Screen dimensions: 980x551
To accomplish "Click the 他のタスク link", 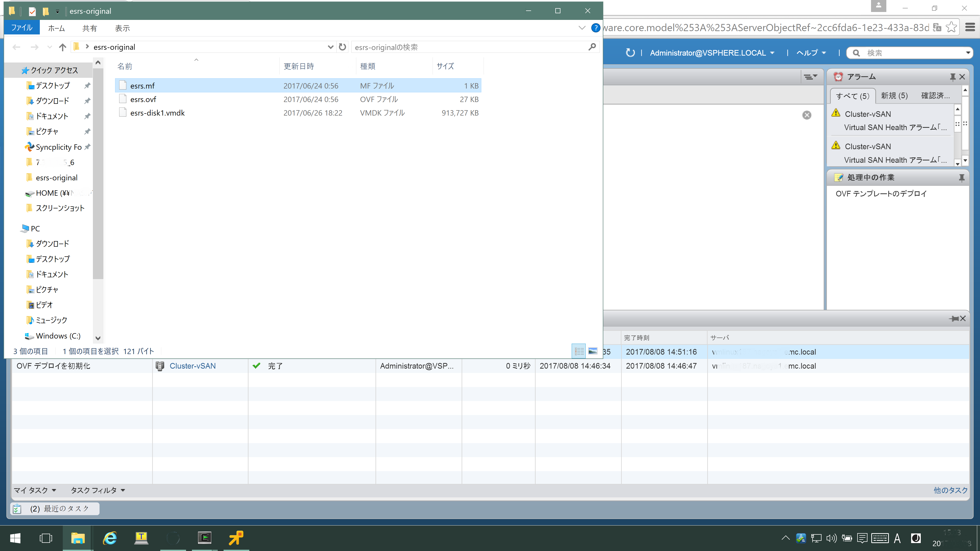I will point(950,490).
